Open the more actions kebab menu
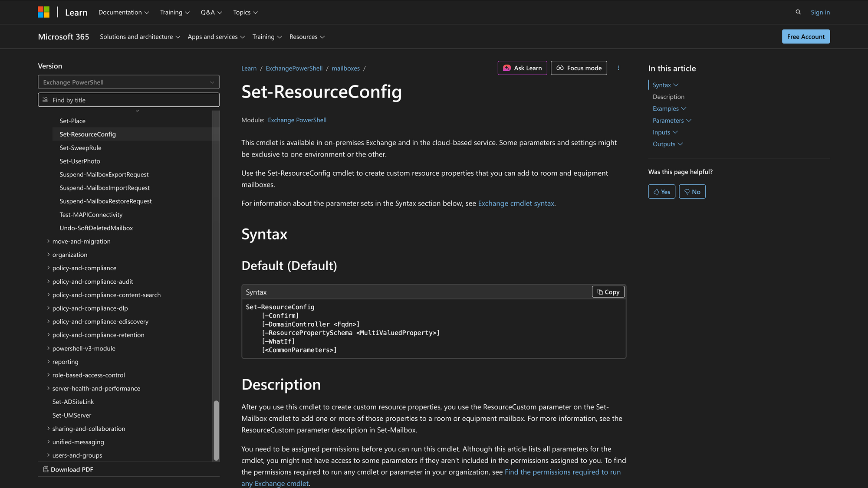 coord(618,68)
